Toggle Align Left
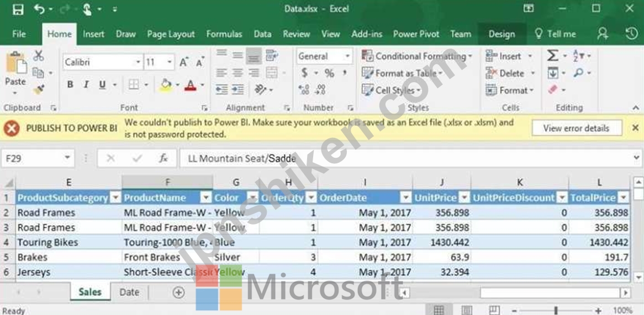 pyautogui.click(x=222, y=73)
